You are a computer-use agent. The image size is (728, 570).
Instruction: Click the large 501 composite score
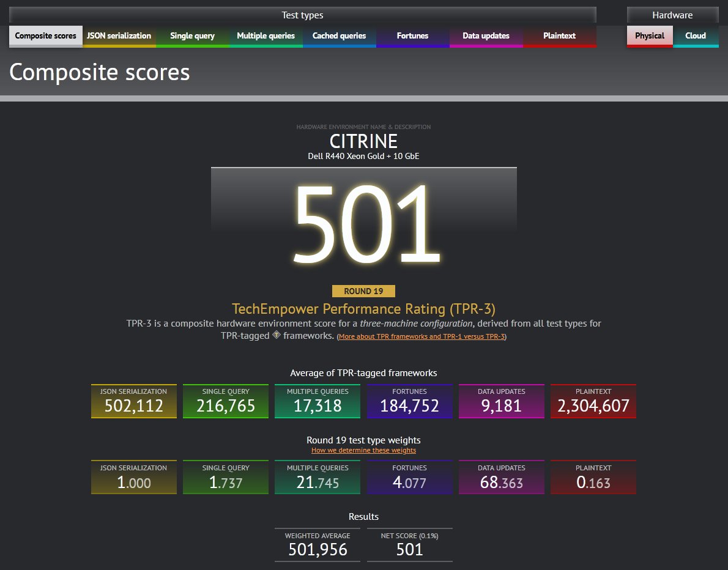[366, 224]
